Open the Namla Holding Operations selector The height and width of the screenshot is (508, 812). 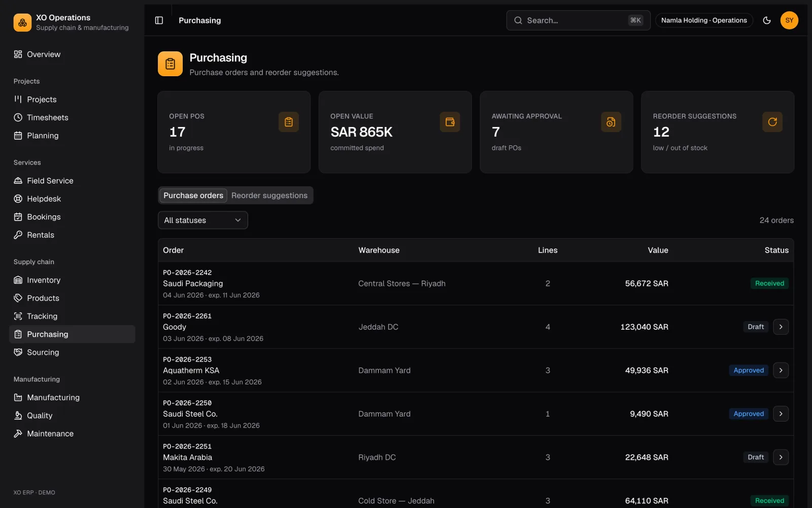(x=704, y=20)
